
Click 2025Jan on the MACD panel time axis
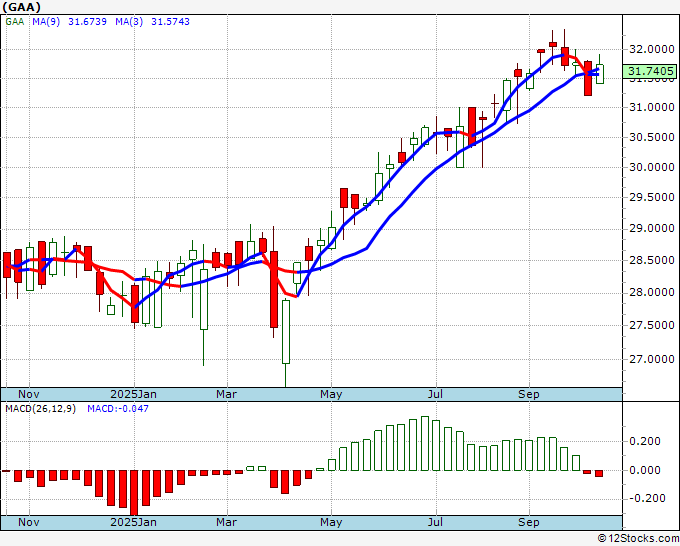(x=134, y=522)
